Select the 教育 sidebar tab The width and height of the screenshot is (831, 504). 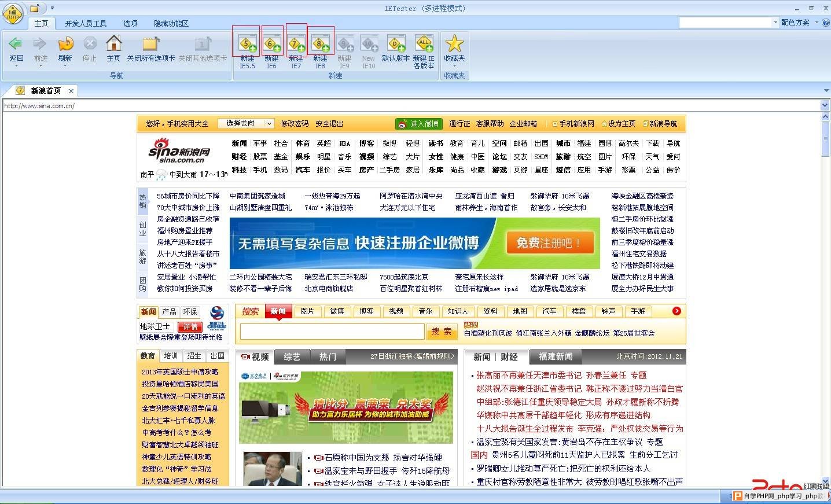pos(148,356)
